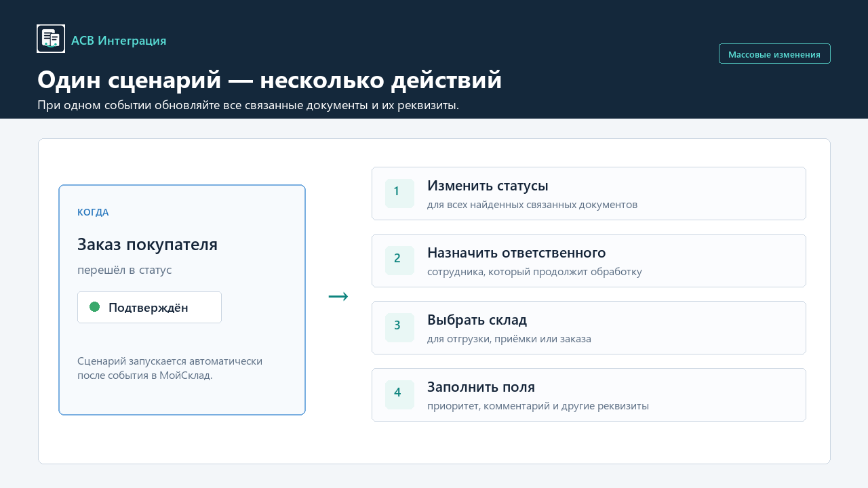868x488 pixels.
Task: Click number badge 1 beside Изменить статусы
Action: pos(399,193)
